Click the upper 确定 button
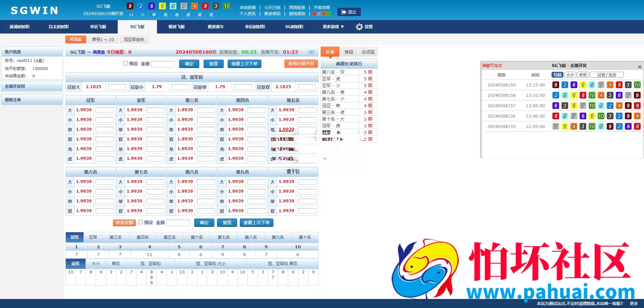Image resolution: width=644 pixels, height=308 pixels. pos(189,64)
